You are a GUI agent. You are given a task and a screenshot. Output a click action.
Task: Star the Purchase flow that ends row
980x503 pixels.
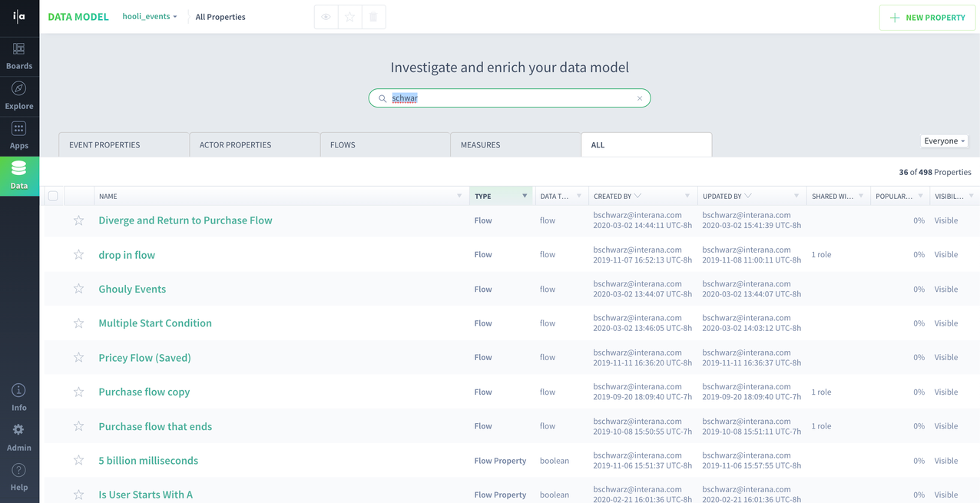78,426
